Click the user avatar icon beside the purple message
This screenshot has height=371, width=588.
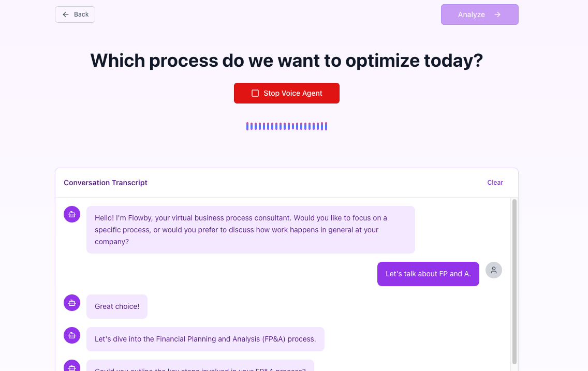click(x=493, y=270)
